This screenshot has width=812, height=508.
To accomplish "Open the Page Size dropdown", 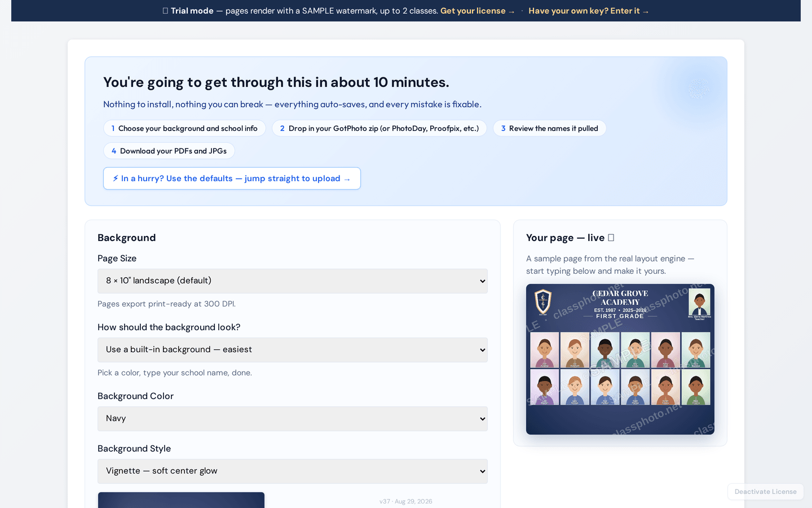I will (x=293, y=281).
